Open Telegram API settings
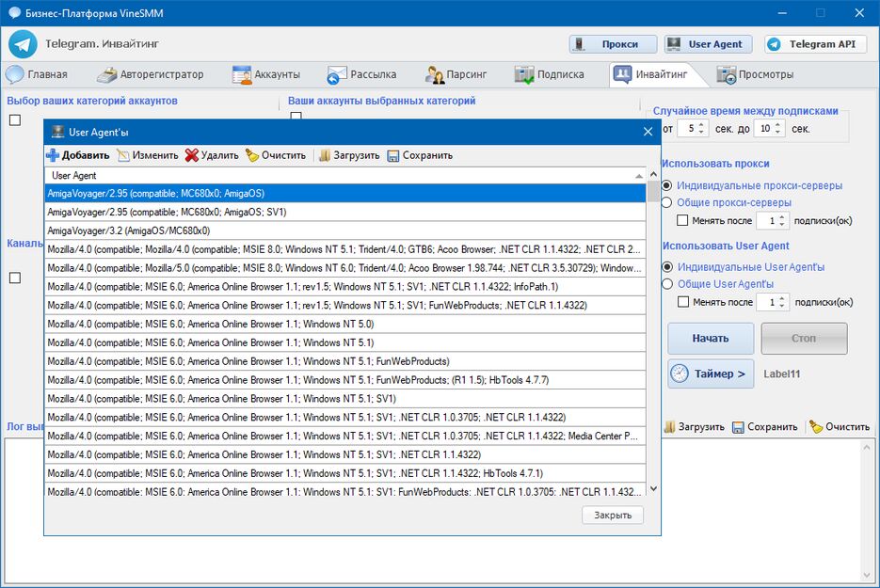Image resolution: width=880 pixels, height=588 pixels. (x=815, y=44)
